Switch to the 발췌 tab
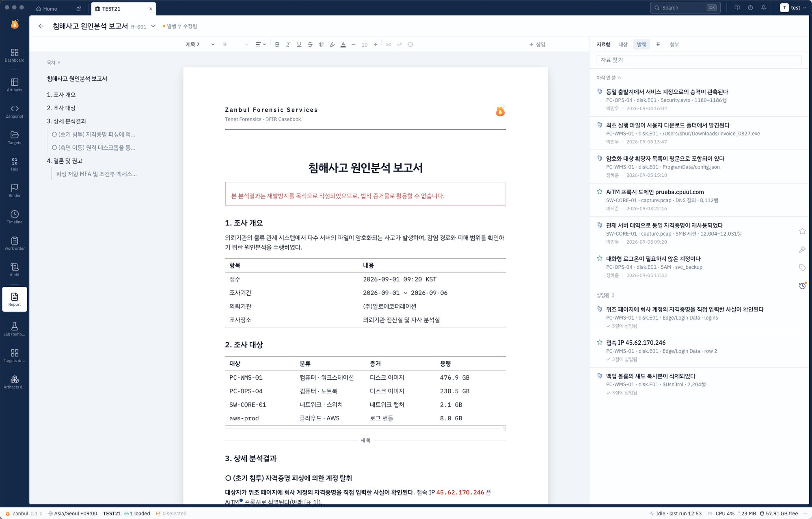This screenshot has height=519, width=812. 641,44
